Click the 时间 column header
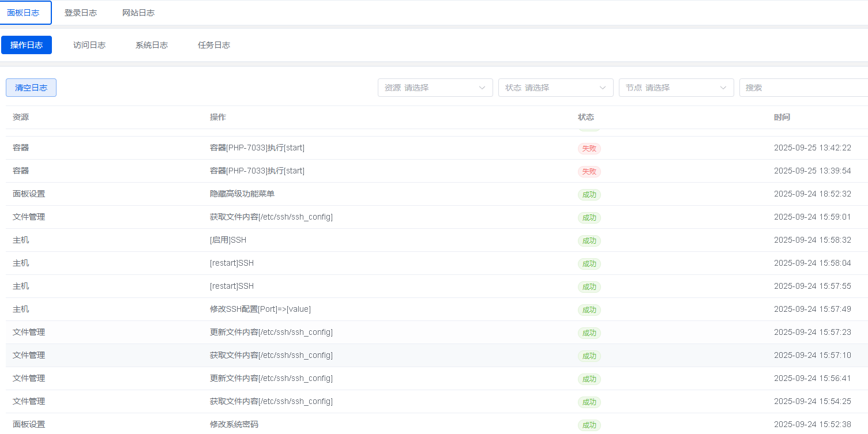The image size is (868, 434). click(x=782, y=117)
